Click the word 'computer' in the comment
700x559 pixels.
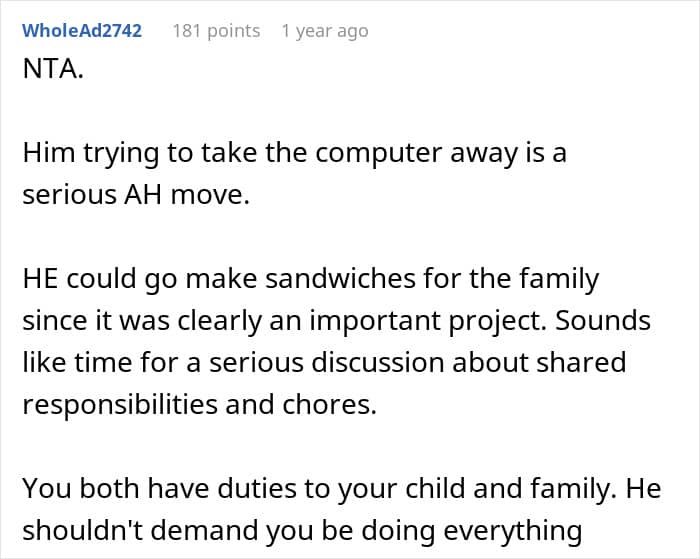[379, 154]
